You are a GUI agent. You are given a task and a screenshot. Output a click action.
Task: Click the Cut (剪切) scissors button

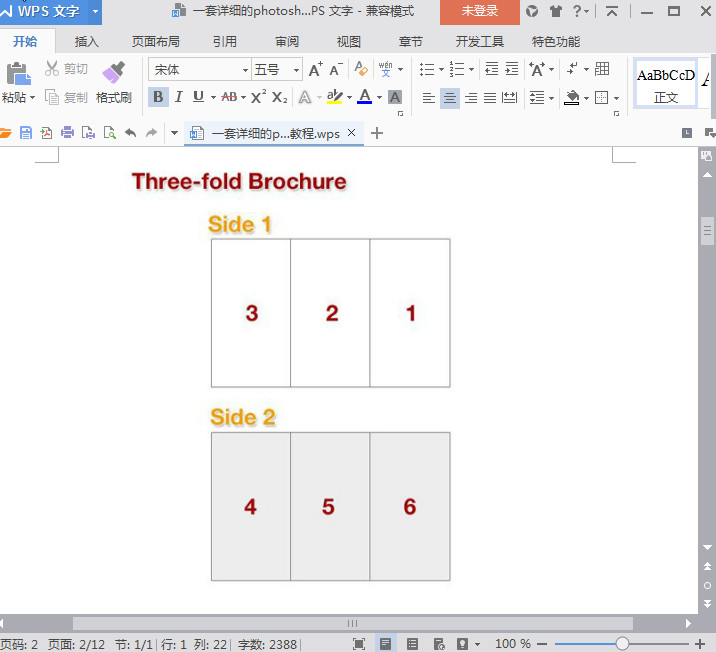[66, 69]
